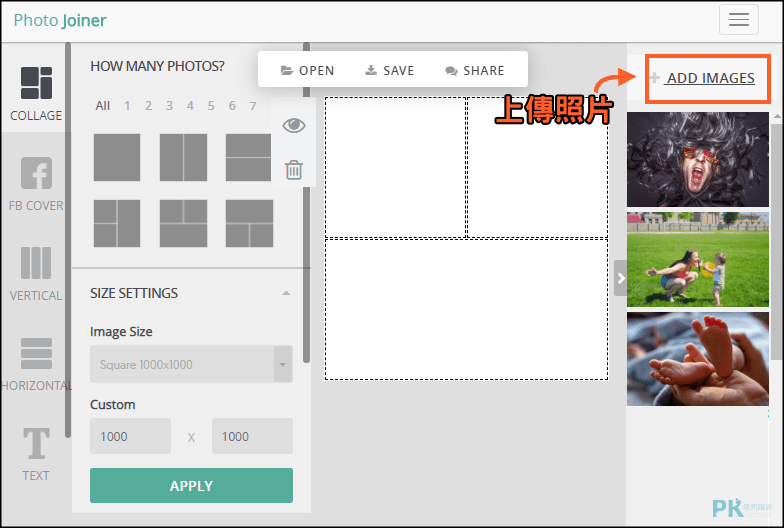Select the mother and child on grass thumbnail
Viewport: 784px width, 528px height.
pos(698,260)
